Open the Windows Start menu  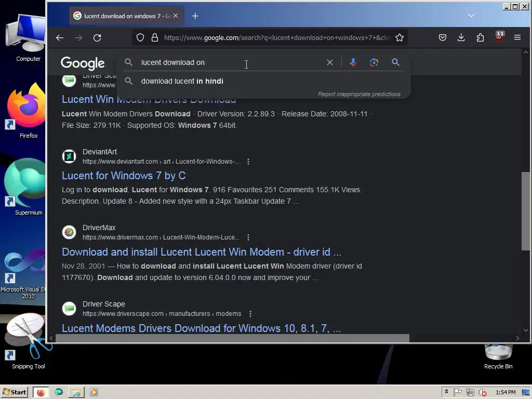pos(14,392)
